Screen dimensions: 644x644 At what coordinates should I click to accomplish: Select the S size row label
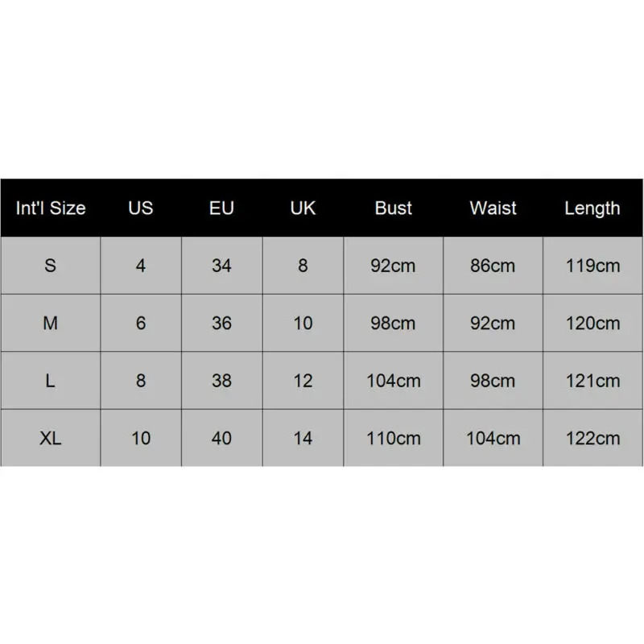51,266
